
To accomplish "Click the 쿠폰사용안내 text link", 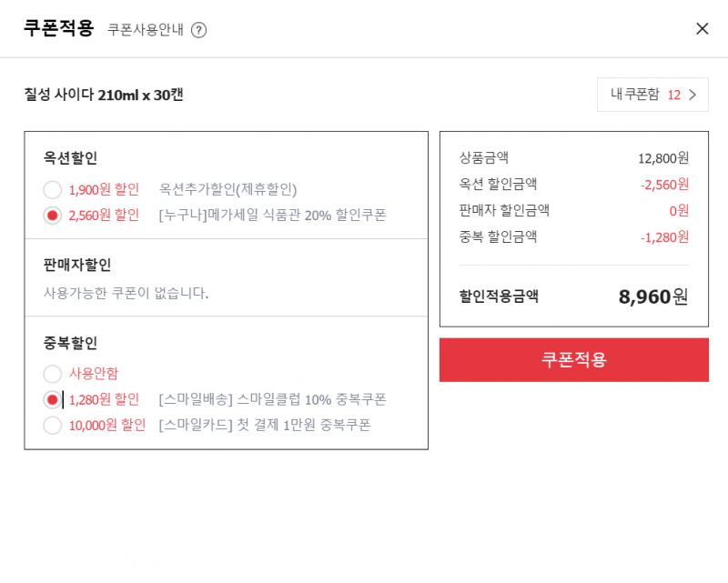I will point(146,30).
